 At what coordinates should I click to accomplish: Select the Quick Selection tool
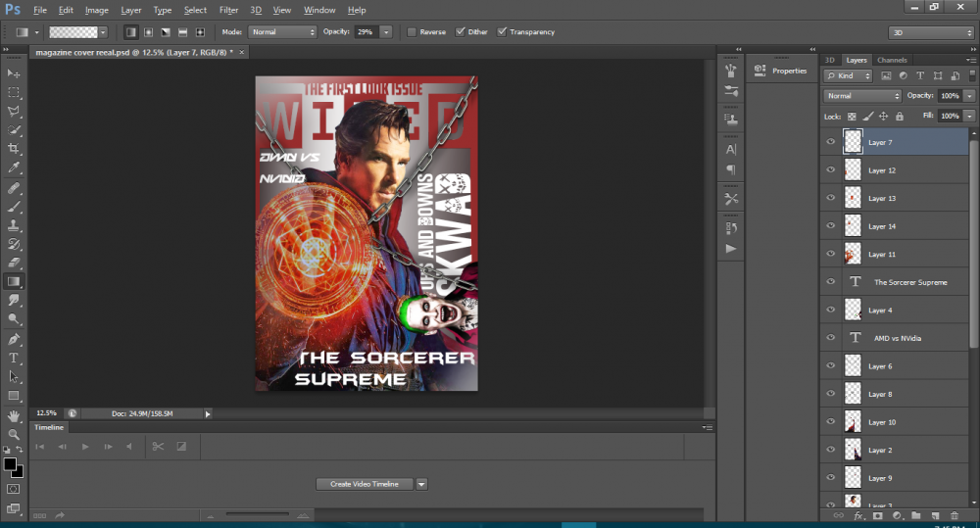(x=13, y=130)
